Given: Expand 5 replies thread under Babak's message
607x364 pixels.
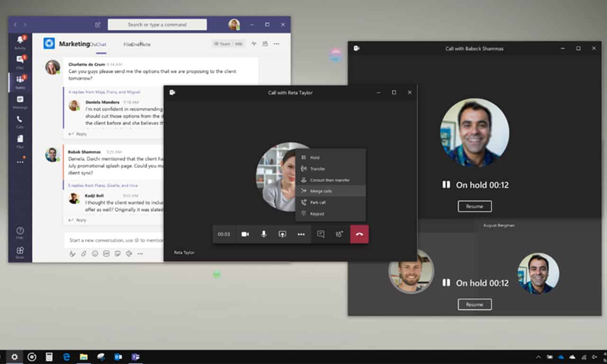Looking at the screenshot, I should (103, 185).
